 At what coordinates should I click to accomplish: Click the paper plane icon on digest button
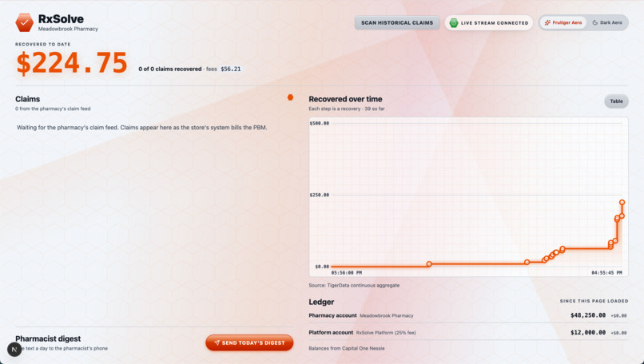(x=217, y=342)
